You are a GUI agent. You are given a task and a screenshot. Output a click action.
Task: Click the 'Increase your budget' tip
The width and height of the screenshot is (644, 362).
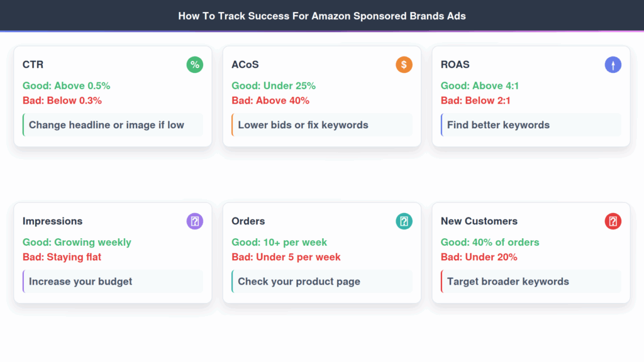(x=80, y=282)
